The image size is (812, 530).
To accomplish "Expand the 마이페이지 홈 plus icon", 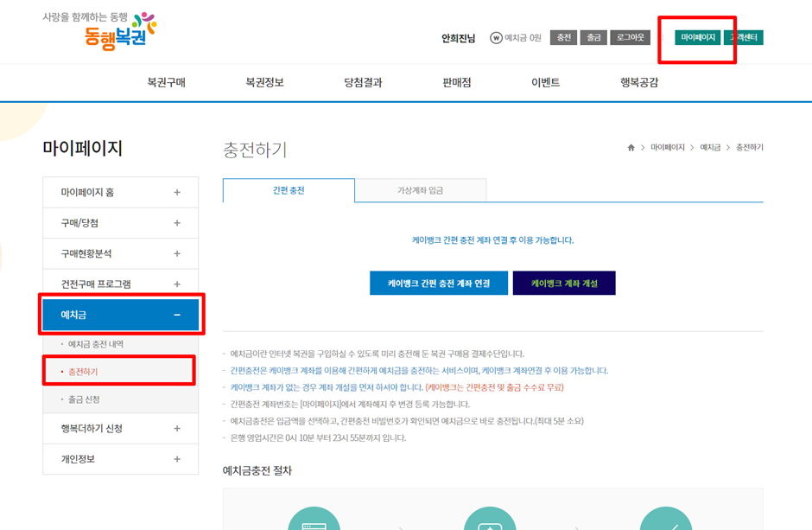I will point(177,192).
